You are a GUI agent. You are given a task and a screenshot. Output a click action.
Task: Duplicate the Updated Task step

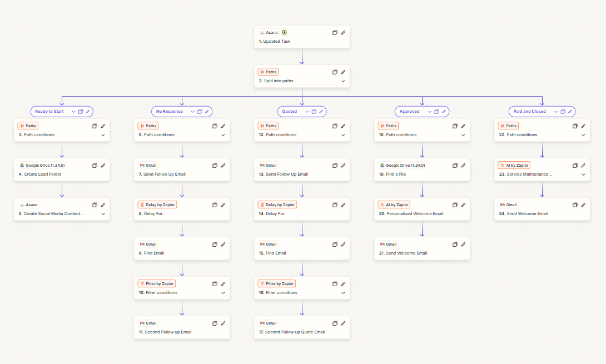click(x=335, y=33)
